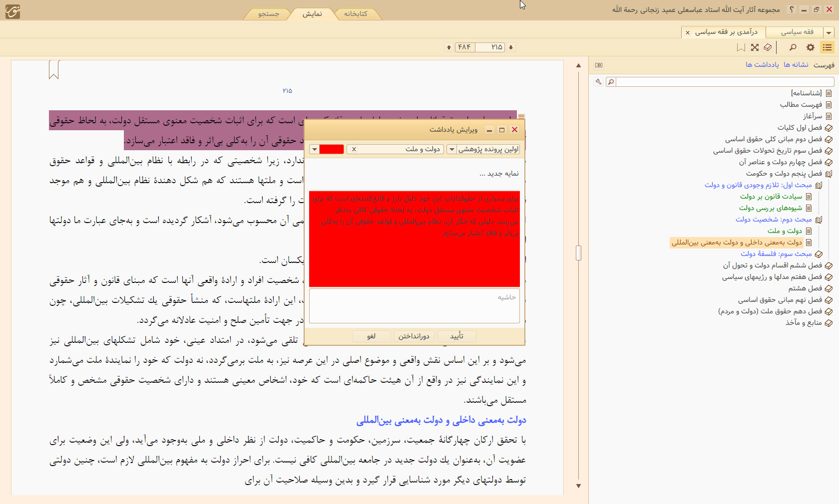
Task: Click the open book icon in the toolbar
Action: [x=768, y=47]
